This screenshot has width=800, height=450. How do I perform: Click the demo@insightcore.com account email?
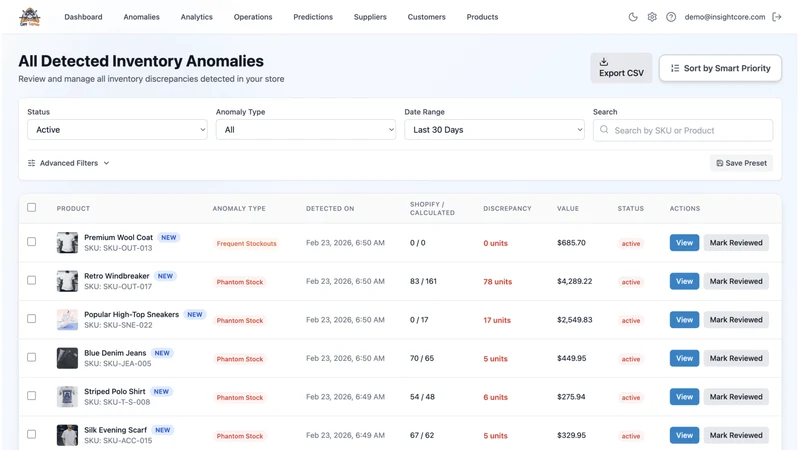(x=724, y=17)
